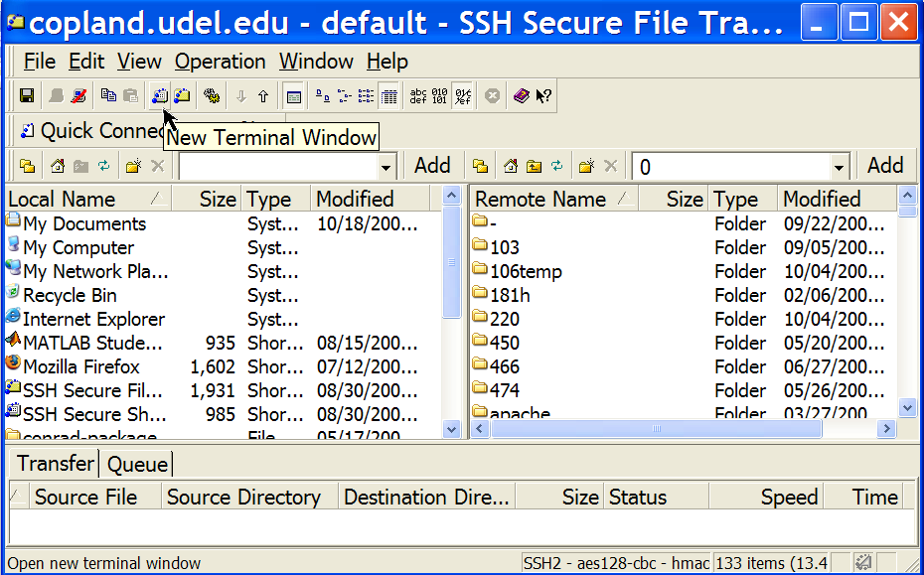Sort local pane by Size column
924x575 pixels.
click(x=207, y=200)
